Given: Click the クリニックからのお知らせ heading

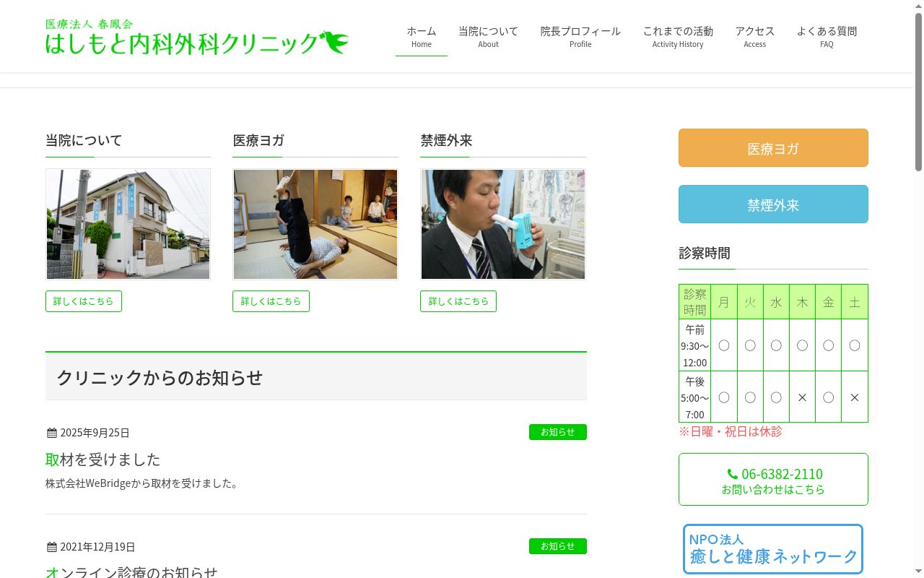Looking at the screenshot, I should (x=160, y=378).
